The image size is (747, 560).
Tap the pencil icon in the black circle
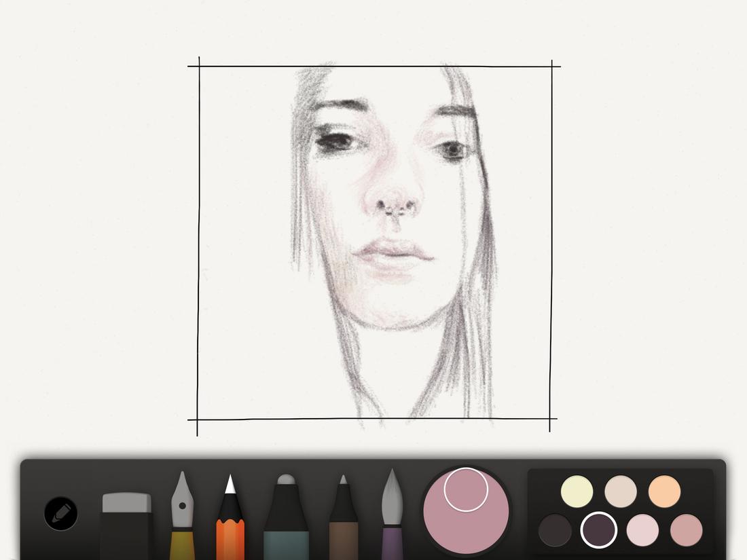pyautogui.click(x=60, y=514)
